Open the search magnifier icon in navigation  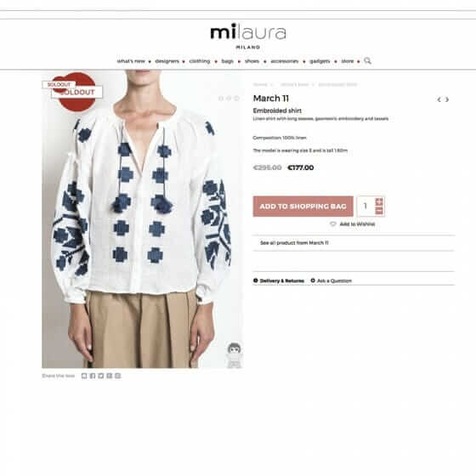click(367, 60)
